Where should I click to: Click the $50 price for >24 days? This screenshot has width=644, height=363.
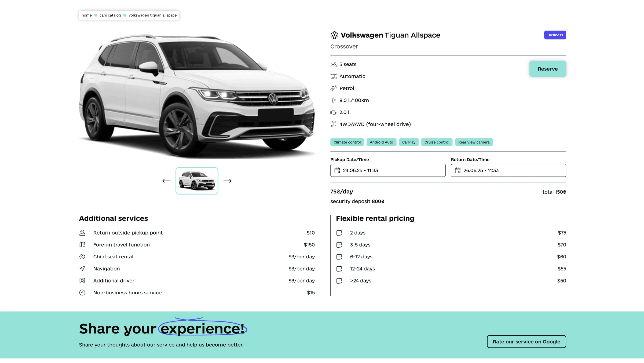pos(562,281)
